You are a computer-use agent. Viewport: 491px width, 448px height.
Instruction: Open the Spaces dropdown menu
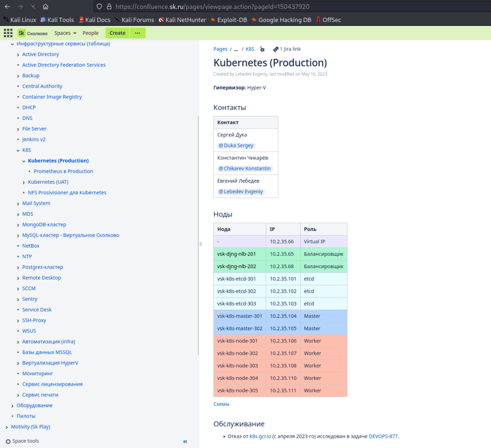pos(65,33)
